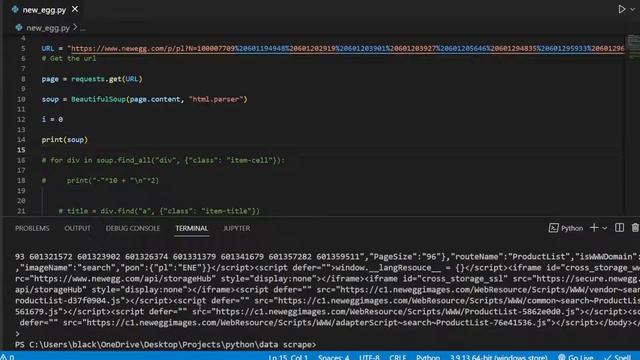Click new_egg.py in the breadcrumb
Viewport: 640px width, 360px height.
pos(48,28)
